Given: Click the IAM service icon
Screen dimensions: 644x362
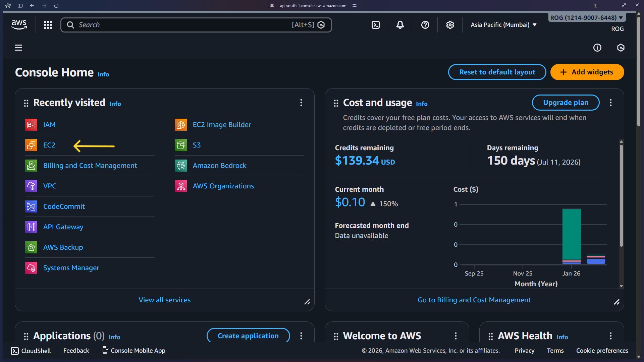Looking at the screenshot, I should 31,124.
